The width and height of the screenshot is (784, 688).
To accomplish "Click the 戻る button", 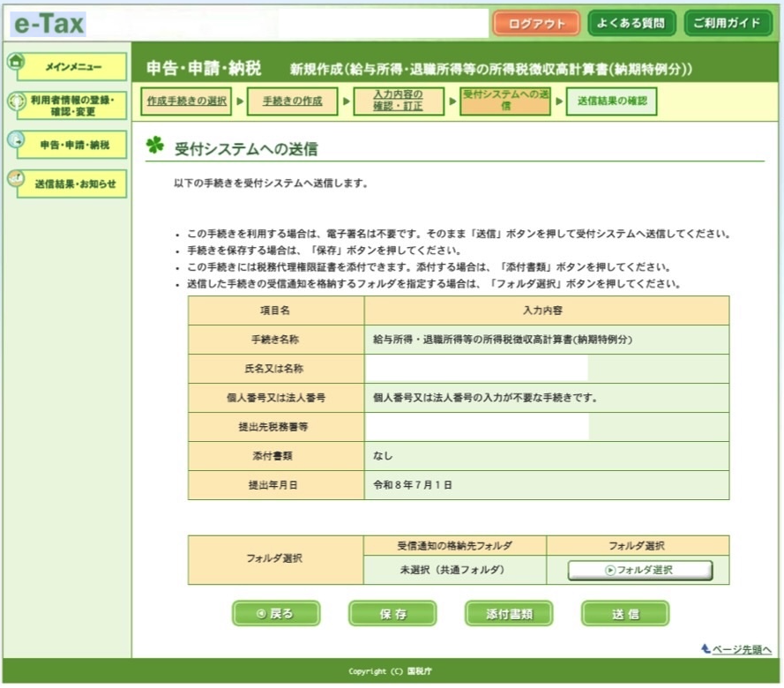I will click(x=276, y=614).
